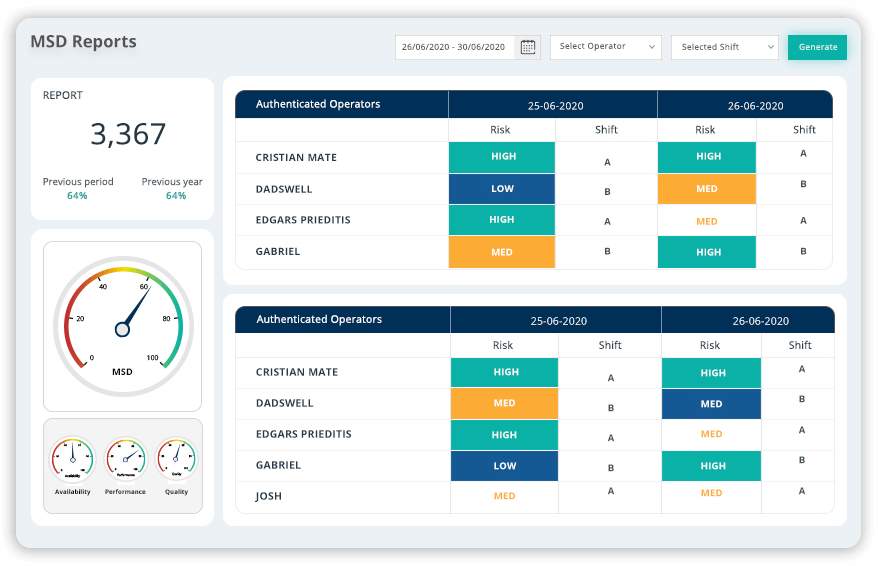Viewport: 878px width, 566px height.
Task: Click the date range input field
Action: coord(455,47)
